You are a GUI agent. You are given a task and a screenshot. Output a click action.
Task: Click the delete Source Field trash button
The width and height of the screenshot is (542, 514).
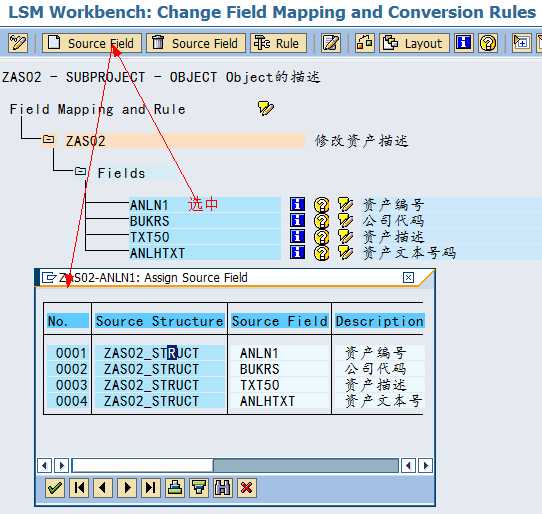pos(196,43)
